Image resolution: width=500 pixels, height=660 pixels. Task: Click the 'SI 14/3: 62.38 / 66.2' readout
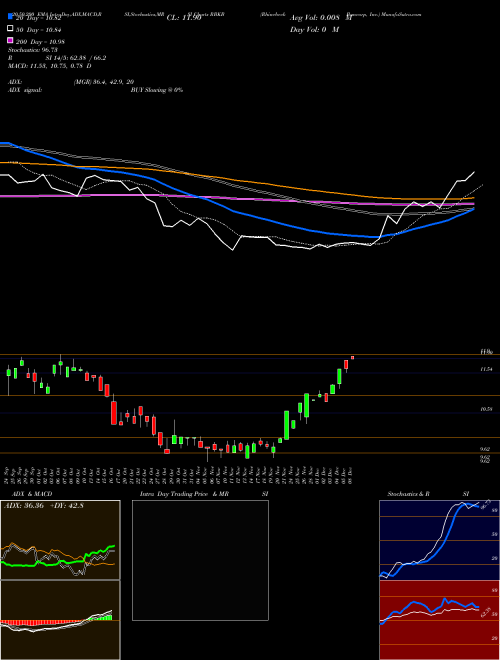coord(76,58)
